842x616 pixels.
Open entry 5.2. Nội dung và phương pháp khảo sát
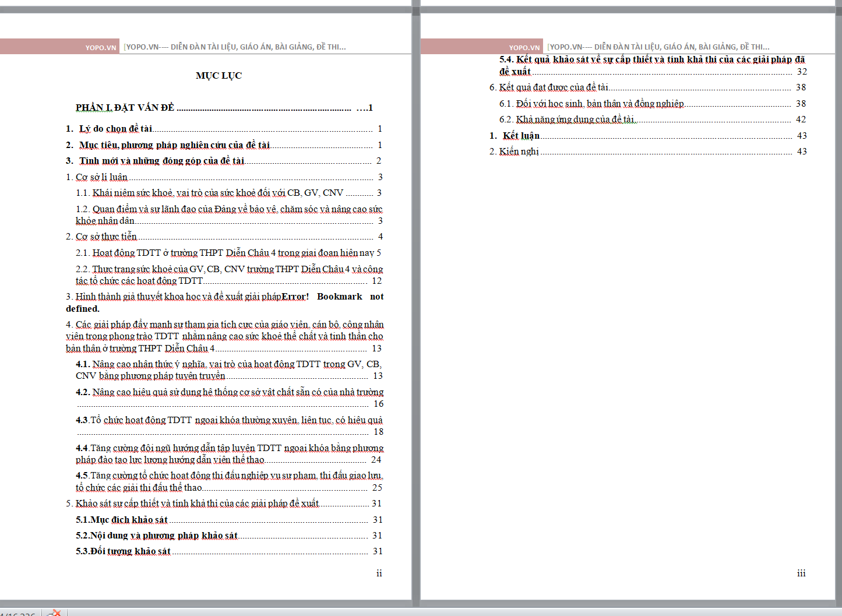point(229,536)
